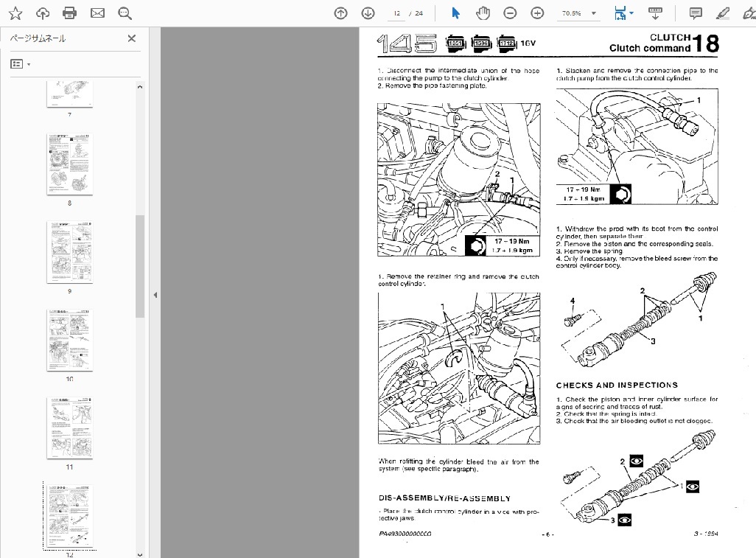Add the document to starred bookmarks
The image size is (756, 558).
(15, 13)
